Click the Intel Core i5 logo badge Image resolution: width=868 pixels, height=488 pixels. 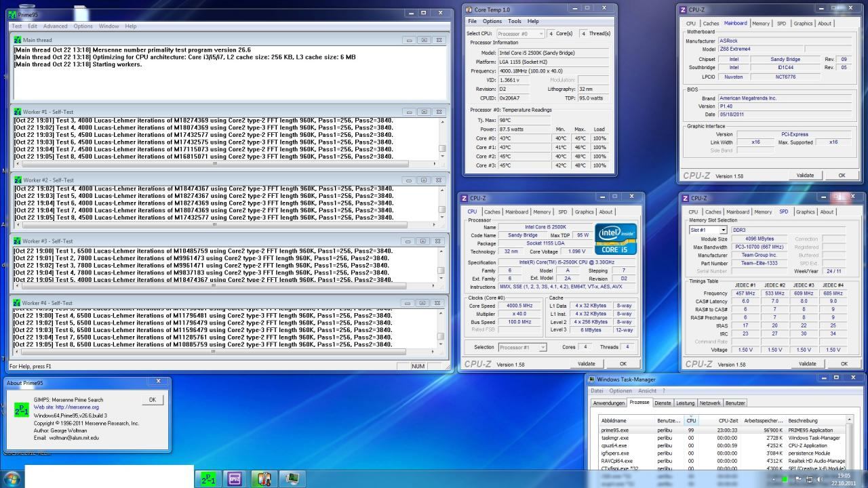[616, 239]
